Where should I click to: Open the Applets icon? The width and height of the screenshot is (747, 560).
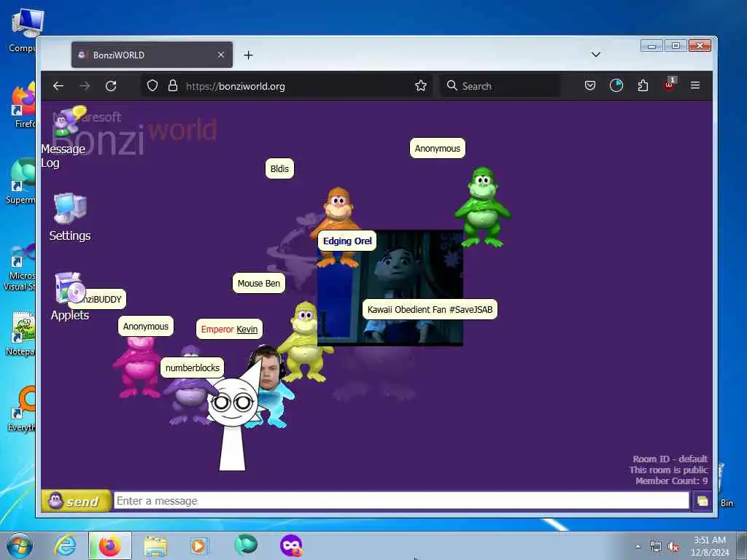click(x=70, y=288)
